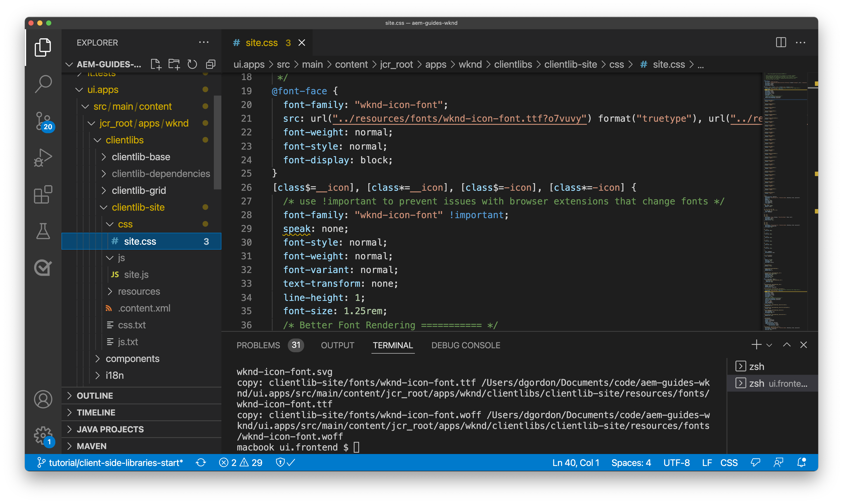This screenshot has height=504, width=843.
Task: Split the editor to the right
Action: [x=781, y=42]
